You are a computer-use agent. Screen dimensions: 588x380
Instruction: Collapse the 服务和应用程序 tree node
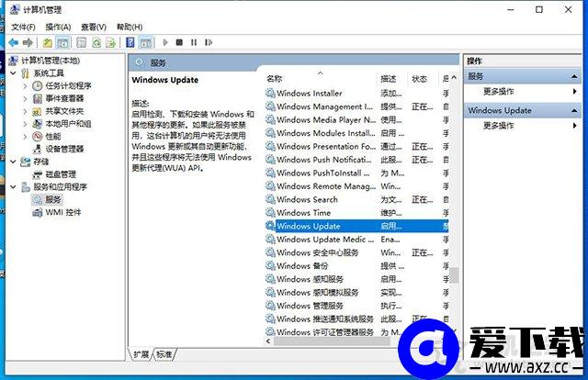point(14,186)
